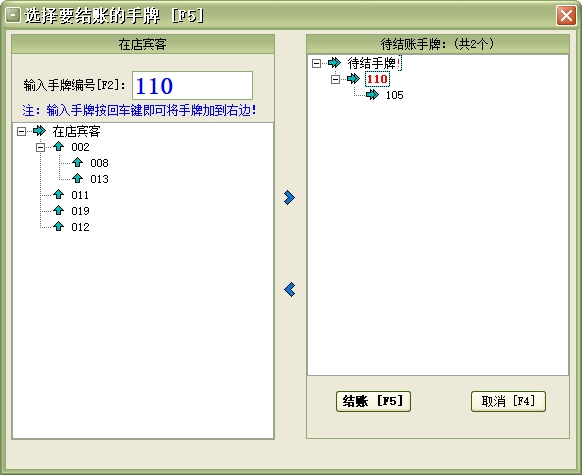Collapse the 110 node in pending list
This screenshot has height=475, width=582.
pos(335,79)
